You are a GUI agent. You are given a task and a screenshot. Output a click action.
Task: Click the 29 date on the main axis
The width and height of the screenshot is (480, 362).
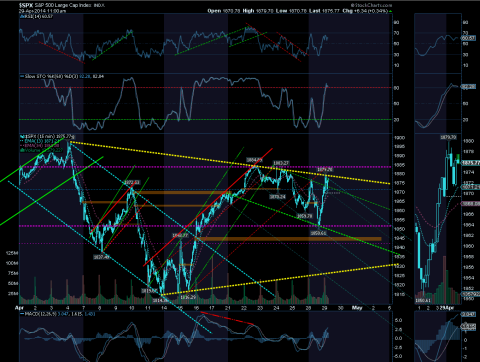pyautogui.click(x=325, y=308)
